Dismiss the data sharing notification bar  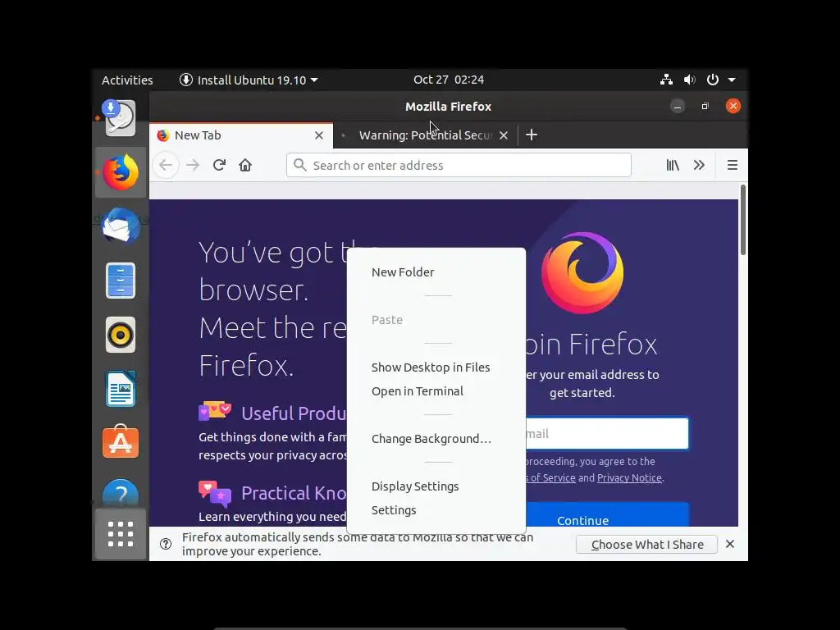click(729, 545)
